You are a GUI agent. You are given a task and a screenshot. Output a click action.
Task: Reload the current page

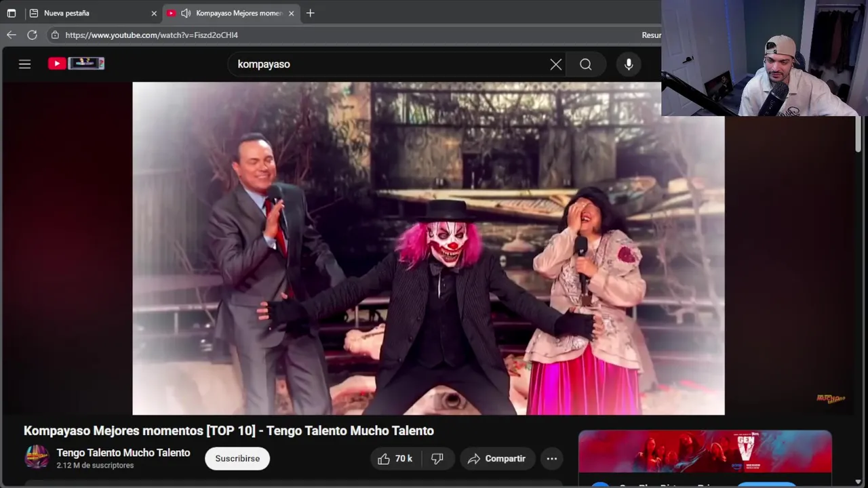32,35
